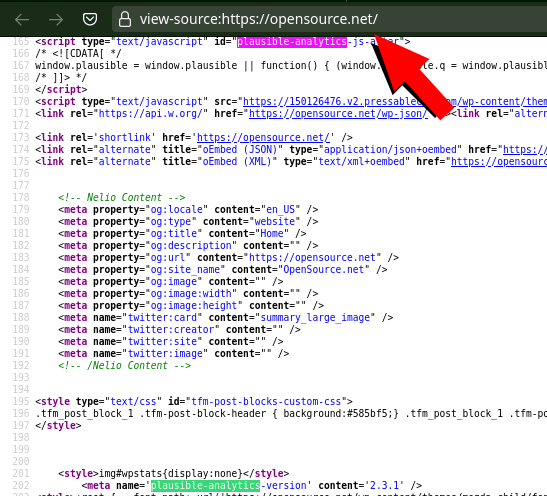Open the 150126476.v2.pressable script src link

(395, 102)
